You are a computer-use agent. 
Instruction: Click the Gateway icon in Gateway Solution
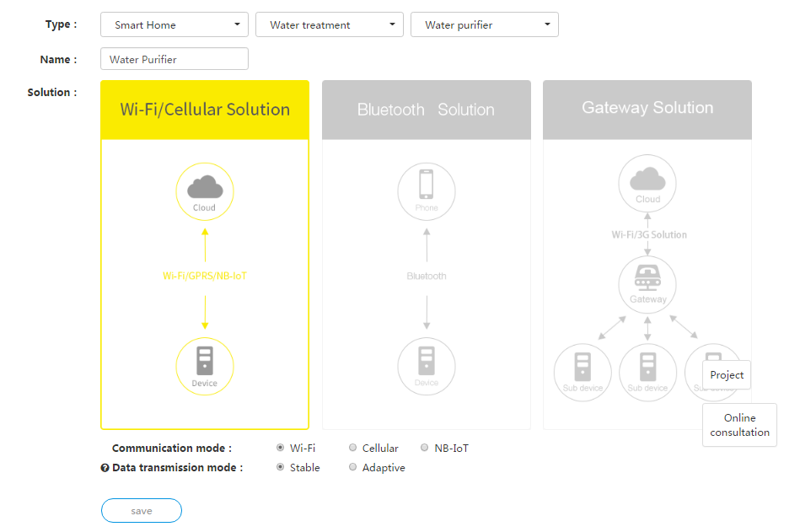(x=647, y=284)
